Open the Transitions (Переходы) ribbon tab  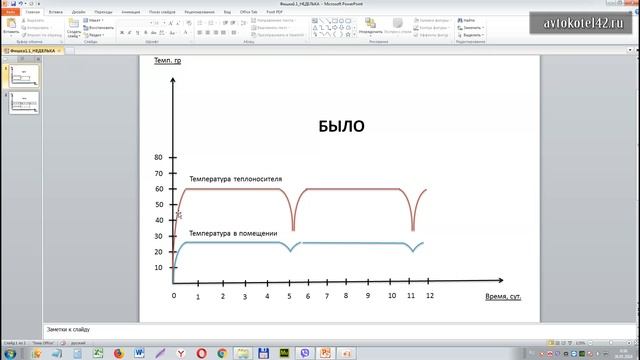tap(103, 12)
